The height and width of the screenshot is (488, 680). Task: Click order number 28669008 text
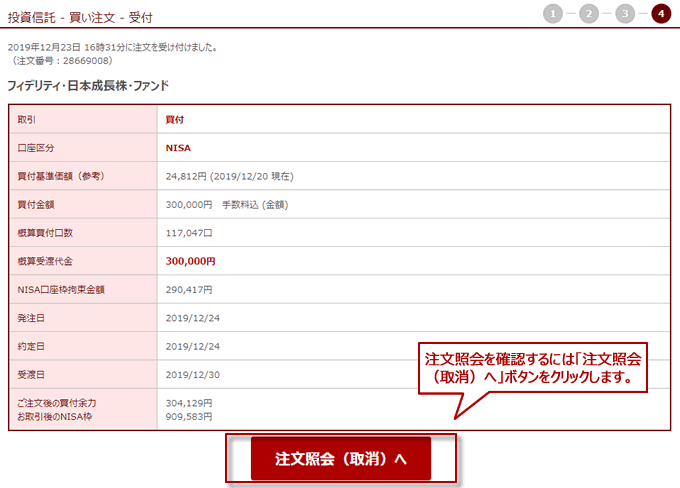pos(87,61)
